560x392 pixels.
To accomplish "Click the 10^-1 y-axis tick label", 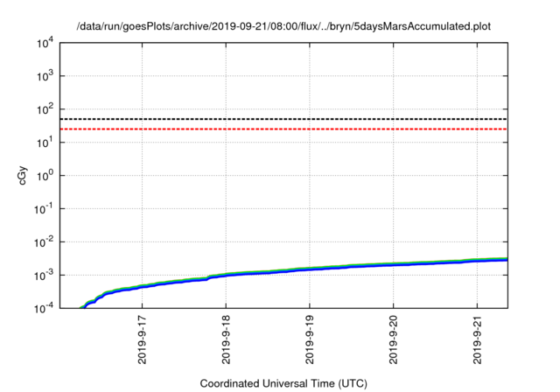I will tap(45, 209).
